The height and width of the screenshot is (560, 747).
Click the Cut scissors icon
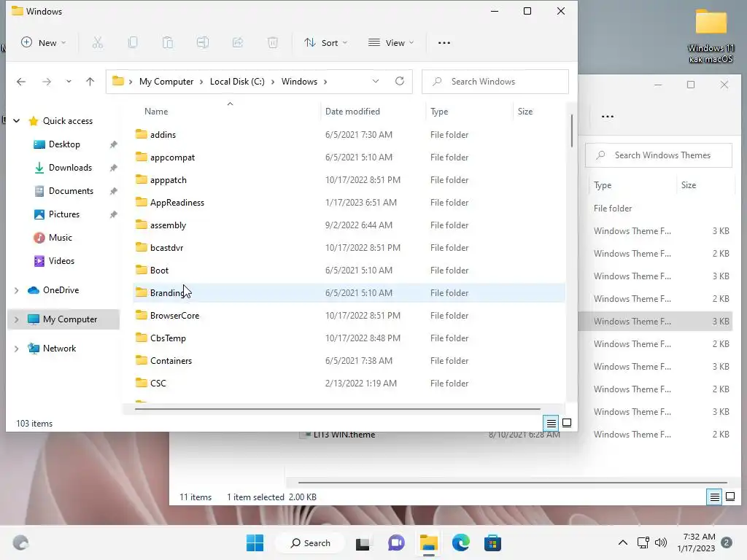coord(98,43)
